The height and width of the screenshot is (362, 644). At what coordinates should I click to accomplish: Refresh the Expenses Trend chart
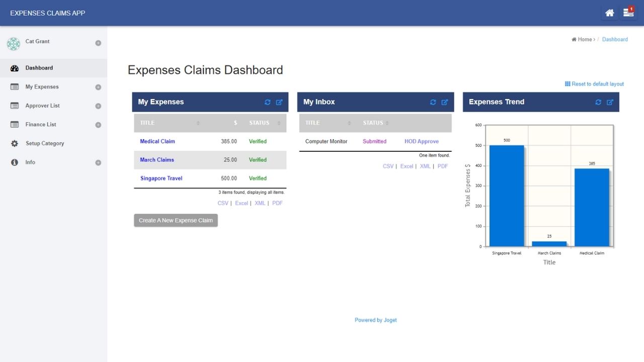(x=598, y=102)
